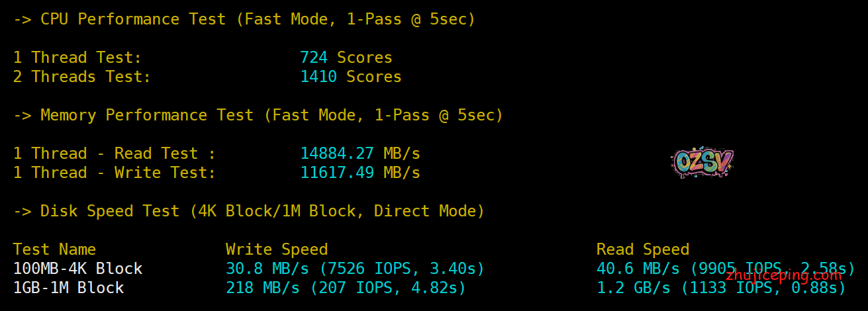Click the Test Name column header

[x=54, y=249]
